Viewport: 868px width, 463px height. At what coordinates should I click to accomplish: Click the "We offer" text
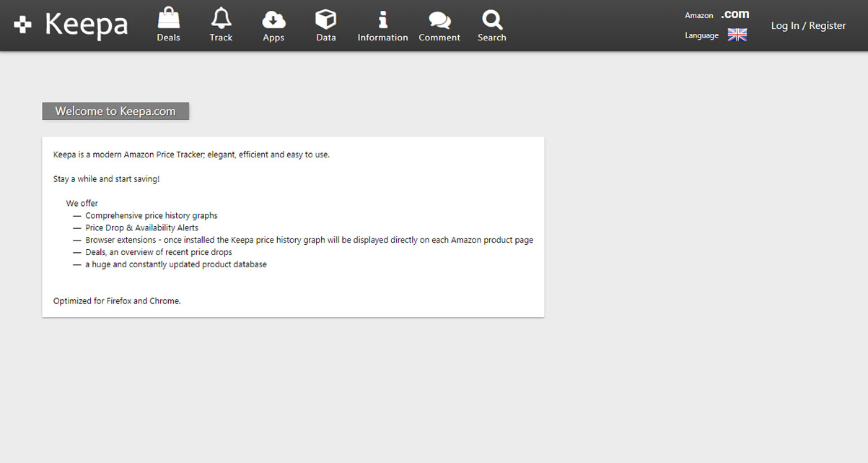pos(82,204)
